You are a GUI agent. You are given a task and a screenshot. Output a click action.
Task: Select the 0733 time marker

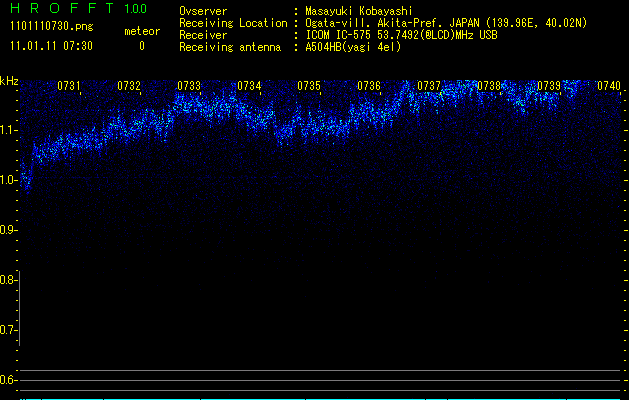pos(189,87)
